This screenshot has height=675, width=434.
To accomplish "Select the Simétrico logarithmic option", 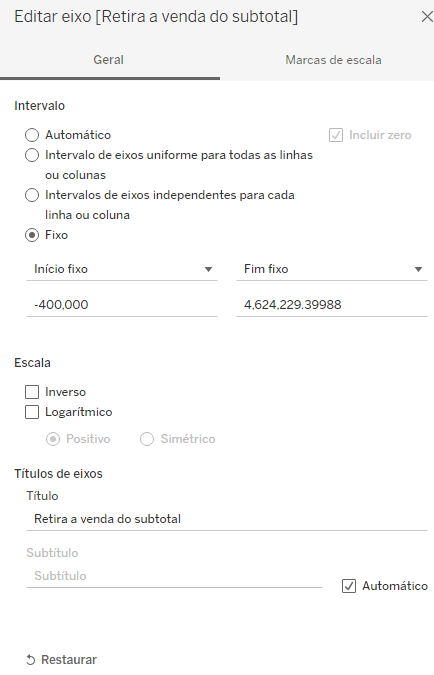I will click(x=147, y=439).
